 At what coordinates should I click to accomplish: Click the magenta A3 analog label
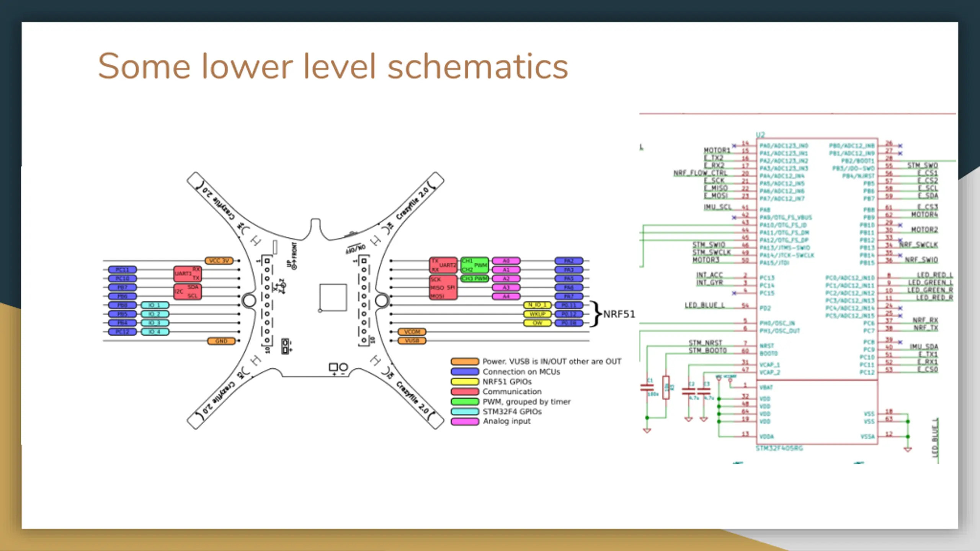(506, 287)
